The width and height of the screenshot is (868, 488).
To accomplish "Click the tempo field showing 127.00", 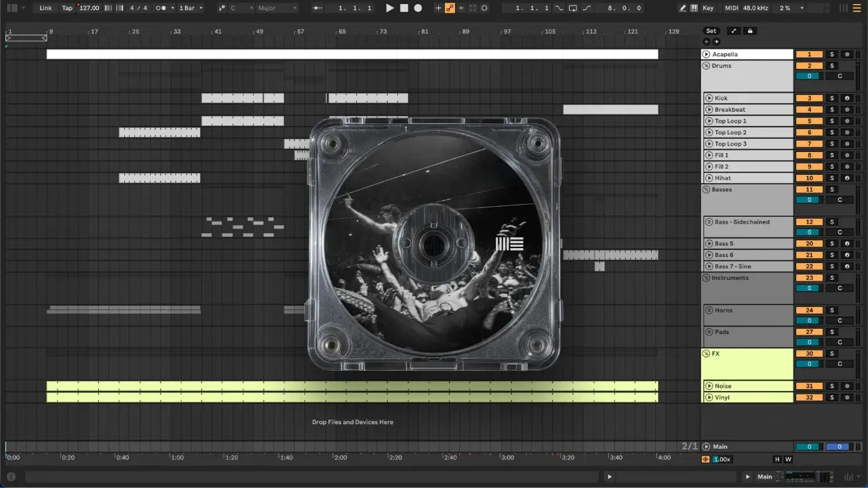I will [x=89, y=8].
